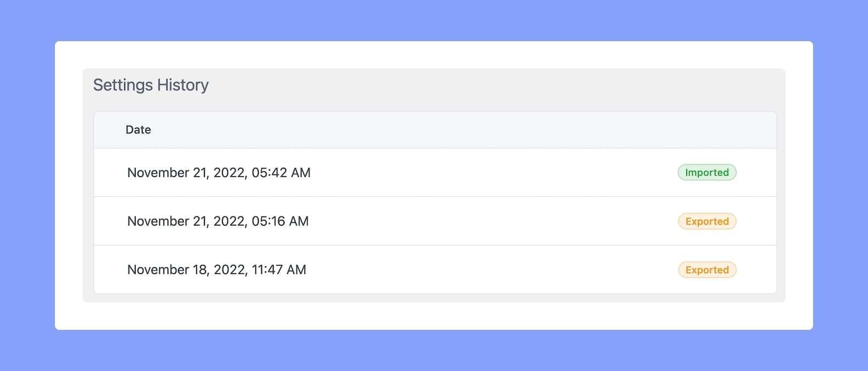Click the green Imported status badge
The width and height of the screenshot is (868, 371).
click(x=707, y=172)
